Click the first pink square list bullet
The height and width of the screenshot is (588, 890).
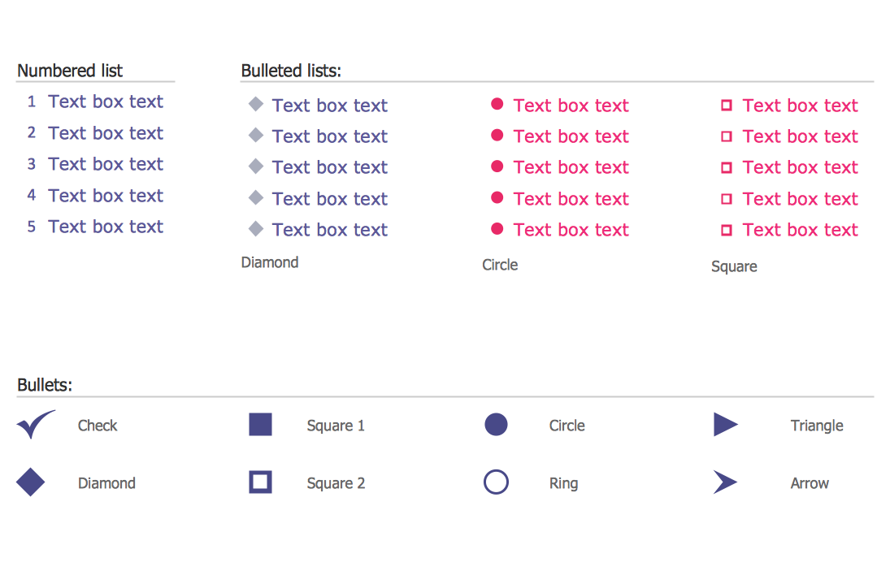[x=727, y=105]
